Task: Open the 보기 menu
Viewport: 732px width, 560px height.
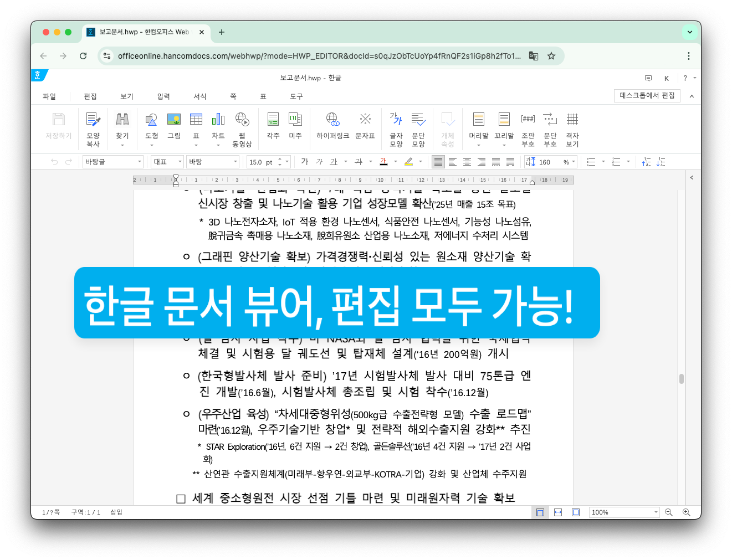Action: tap(127, 96)
